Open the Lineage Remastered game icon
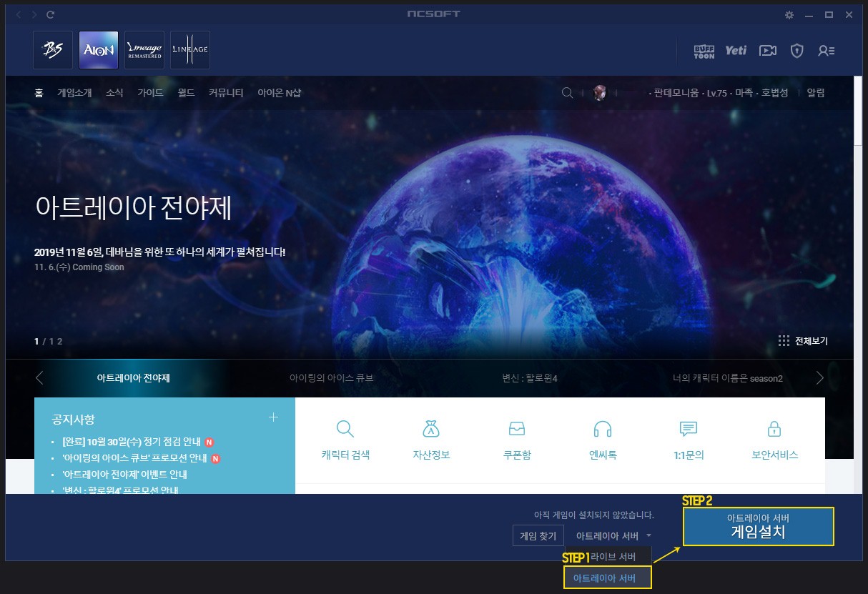 144,50
